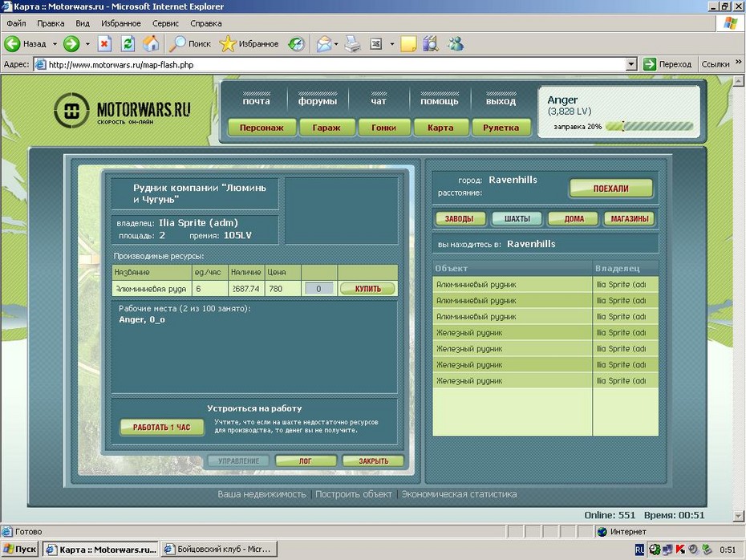Click the Stop loading icon in toolbar
This screenshot has width=746, height=560.
coord(104,44)
